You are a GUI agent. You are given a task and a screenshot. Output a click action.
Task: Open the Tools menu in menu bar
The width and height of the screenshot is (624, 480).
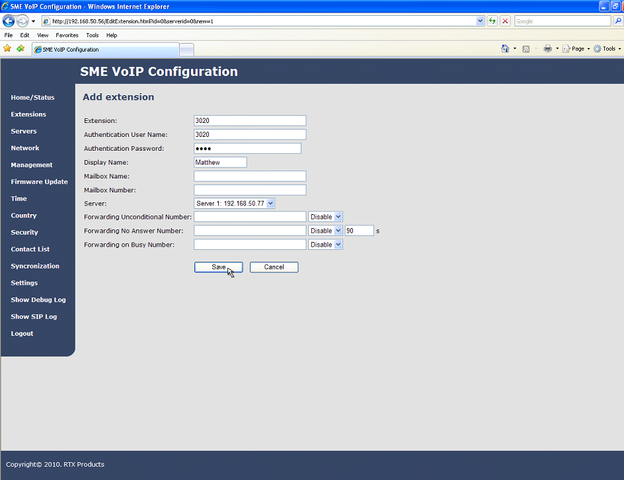point(92,35)
